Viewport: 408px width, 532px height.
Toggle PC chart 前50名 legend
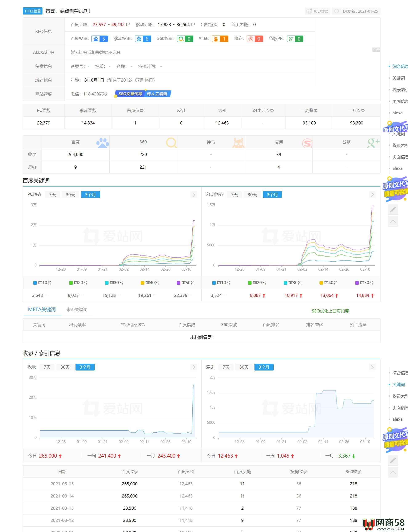(x=185, y=283)
